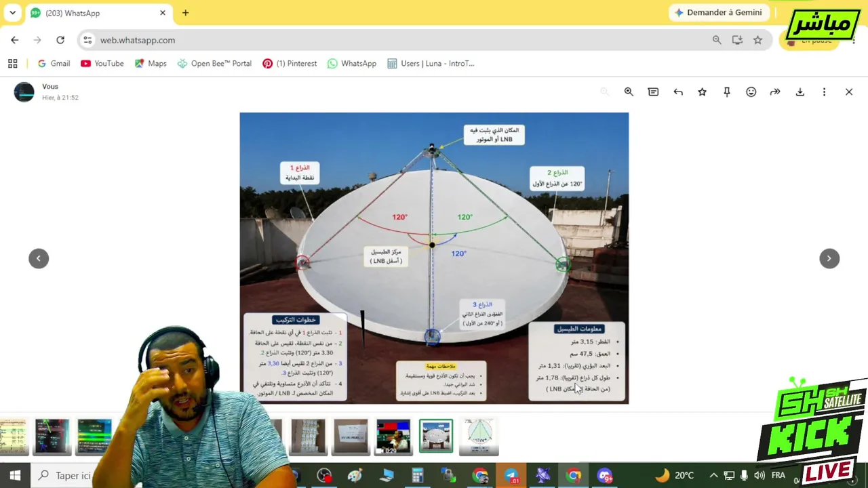
Task: Star this photo message
Action: (x=703, y=92)
